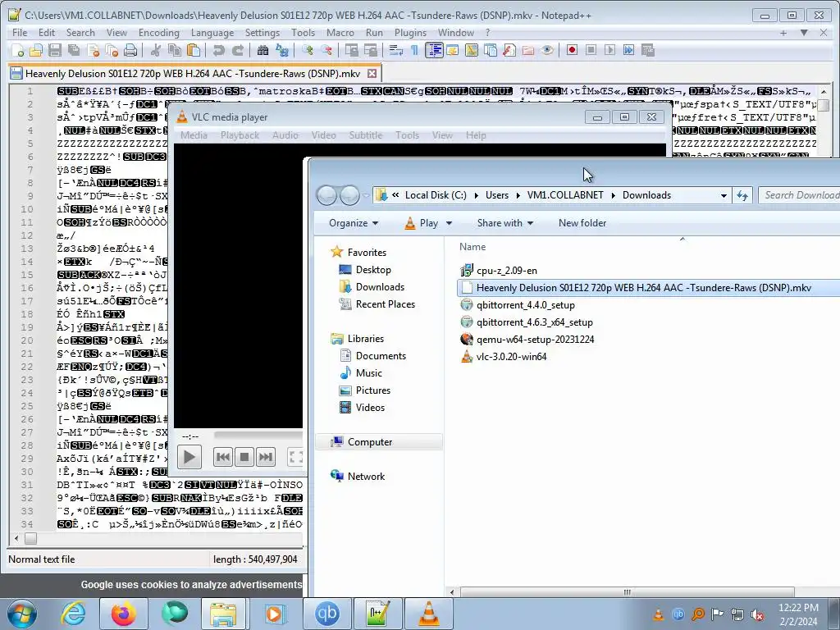Click Run macro multiple times icon
840x630 pixels.
coord(628,50)
